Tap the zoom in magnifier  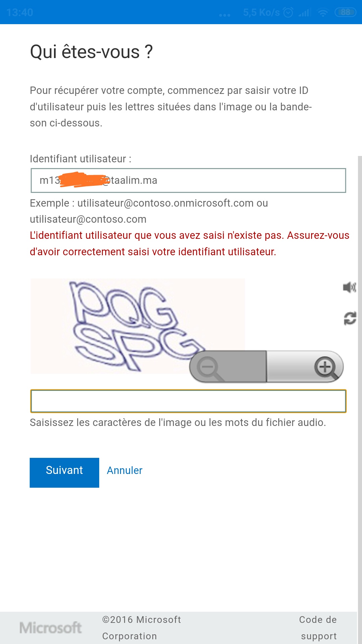click(326, 367)
